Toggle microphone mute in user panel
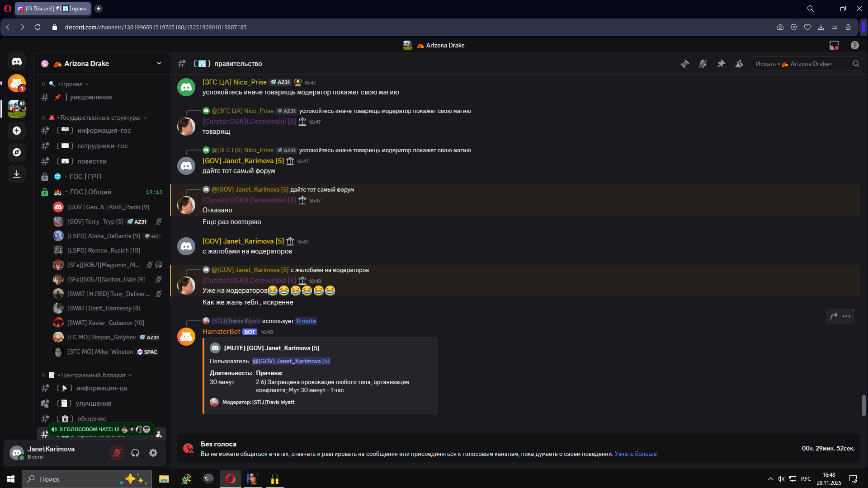The width and height of the screenshot is (868, 488). coord(117,453)
